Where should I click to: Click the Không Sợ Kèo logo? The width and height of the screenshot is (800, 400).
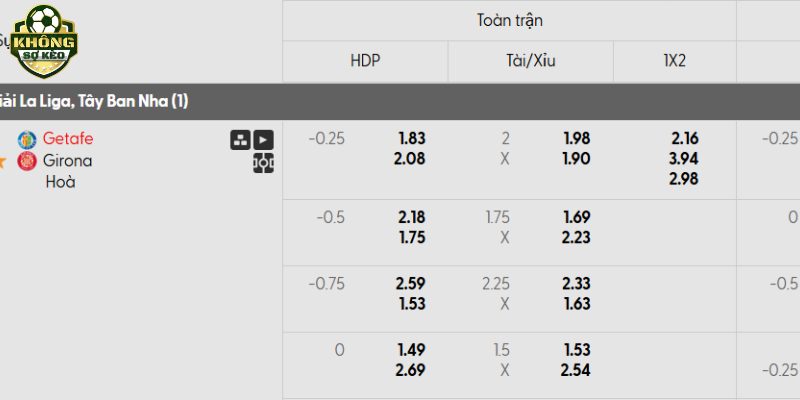43,41
